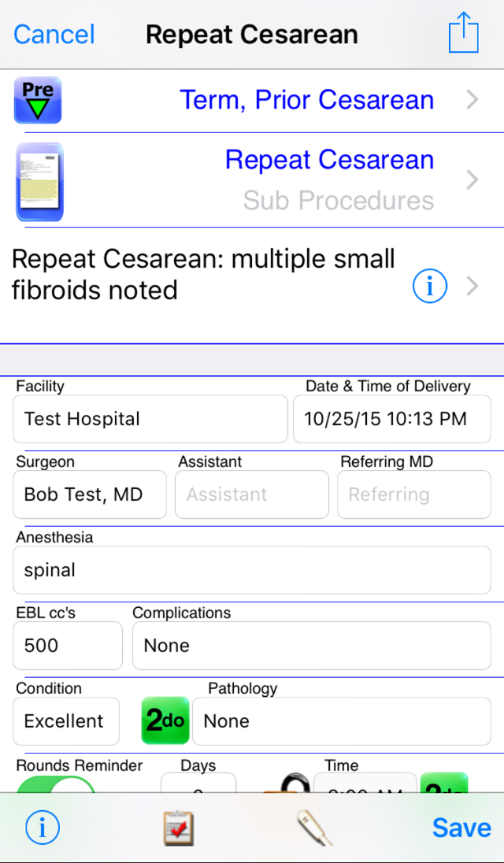Tap the share icon in the header
504x863 pixels.
(463, 34)
